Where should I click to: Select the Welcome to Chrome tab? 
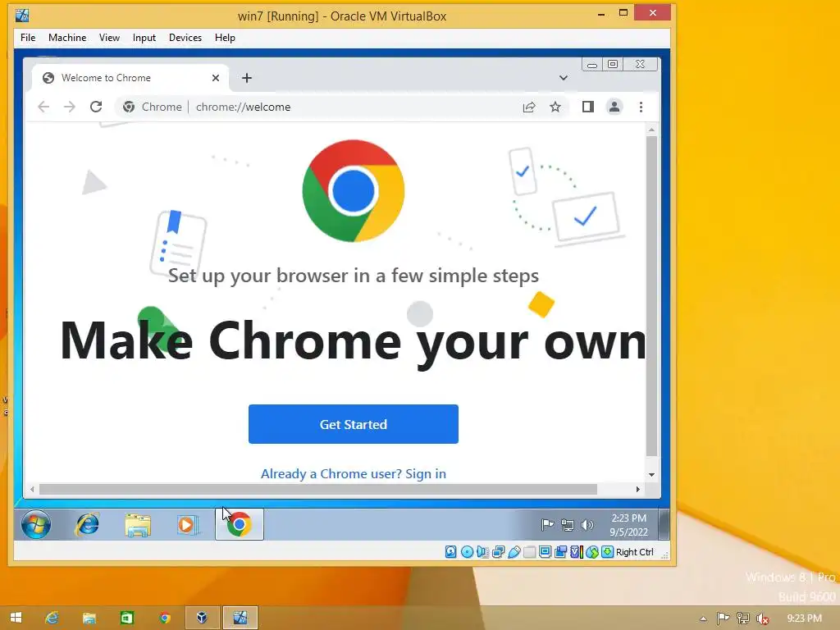point(130,78)
